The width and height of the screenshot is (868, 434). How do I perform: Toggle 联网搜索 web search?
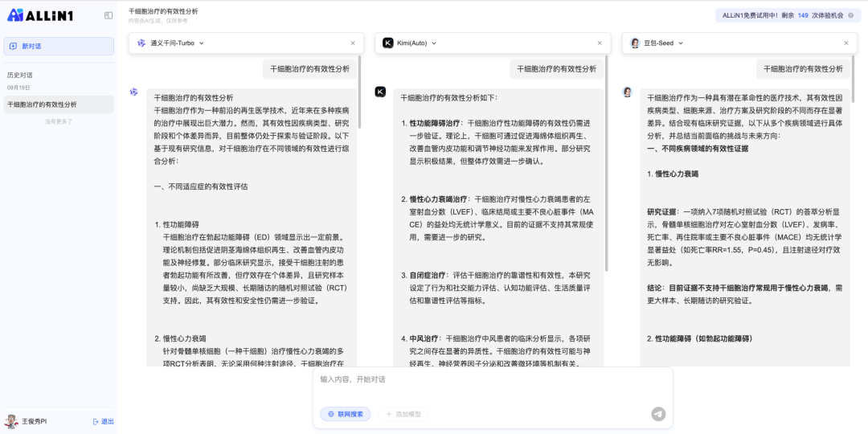[x=346, y=414]
